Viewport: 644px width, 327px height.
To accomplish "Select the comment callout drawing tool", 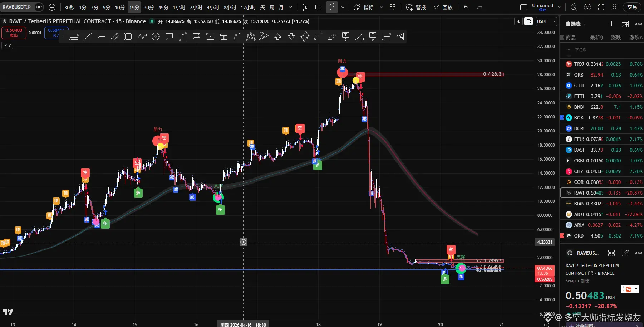I will [169, 36].
